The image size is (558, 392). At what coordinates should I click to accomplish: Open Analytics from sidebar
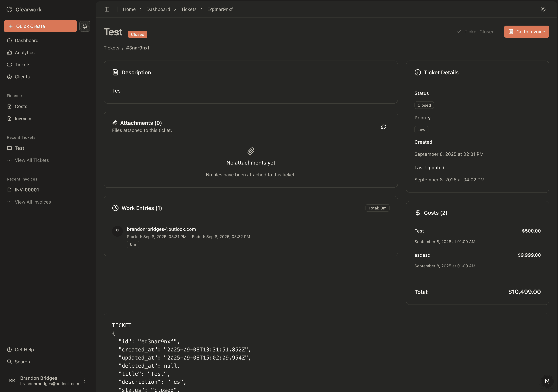click(x=25, y=52)
